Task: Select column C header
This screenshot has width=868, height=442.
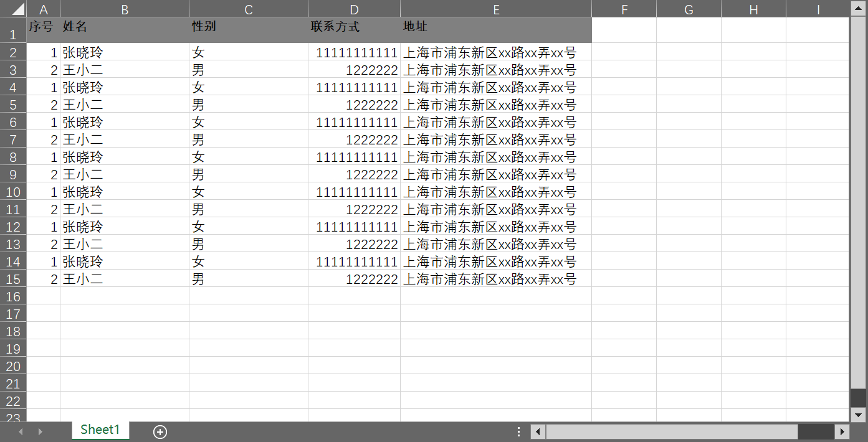Action: [249, 9]
